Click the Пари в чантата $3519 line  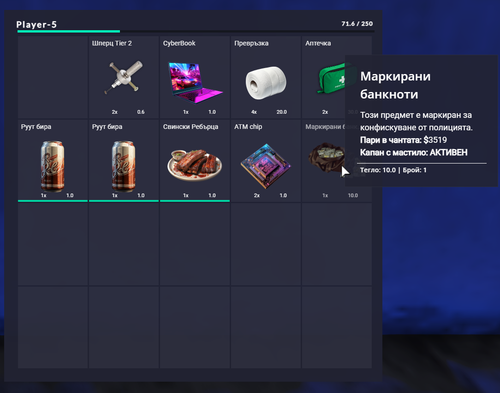(x=403, y=140)
